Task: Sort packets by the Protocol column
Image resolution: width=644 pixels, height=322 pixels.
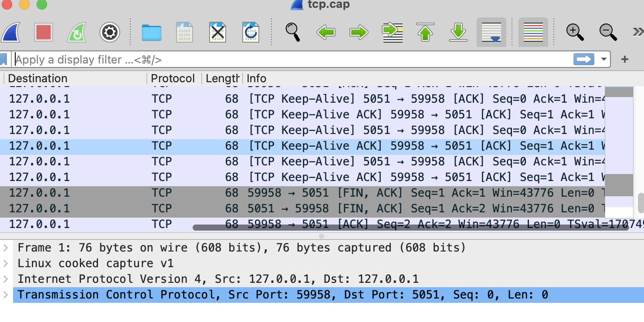Action: click(x=173, y=78)
